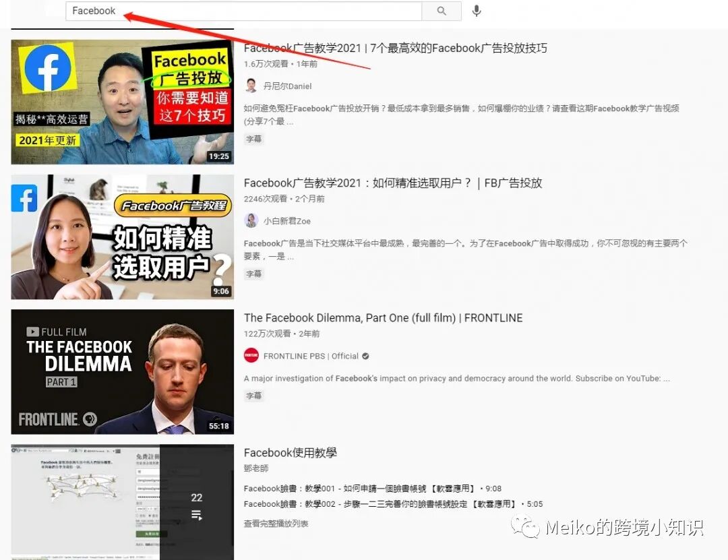Click the FRONTLINE PBS channel avatar
The width and height of the screenshot is (728, 560).
(251, 356)
